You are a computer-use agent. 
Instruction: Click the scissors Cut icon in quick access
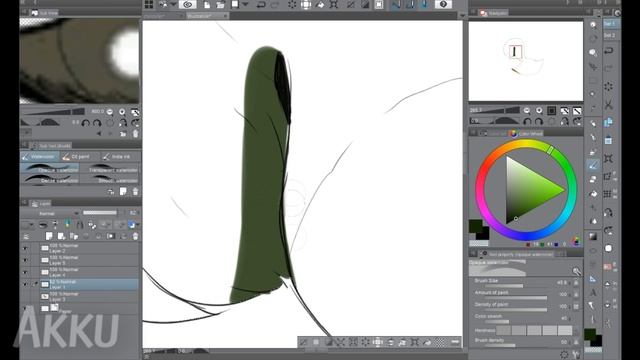[609, 104]
